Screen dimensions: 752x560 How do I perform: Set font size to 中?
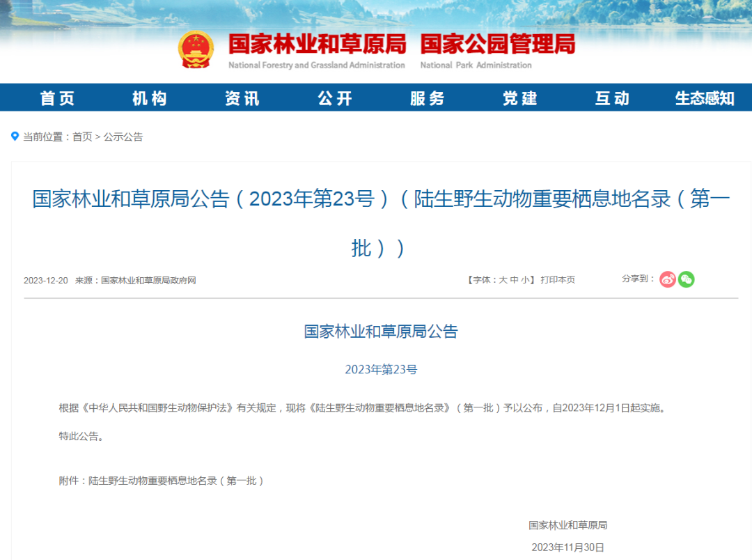point(514,280)
